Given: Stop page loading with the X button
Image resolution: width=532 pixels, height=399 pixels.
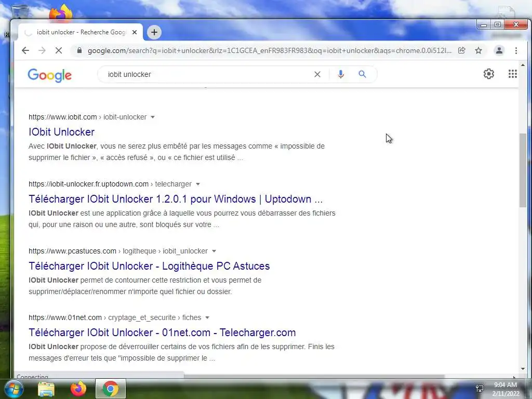Looking at the screenshot, I should tap(59, 50).
